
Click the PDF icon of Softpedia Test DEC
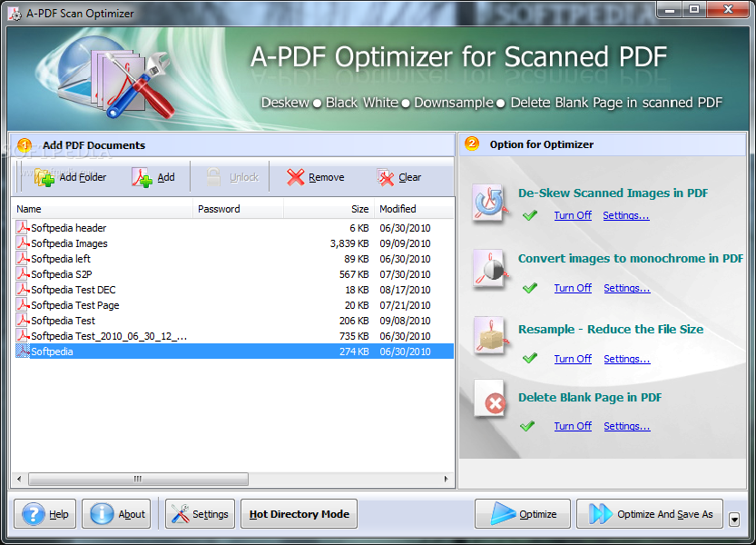pos(23,289)
